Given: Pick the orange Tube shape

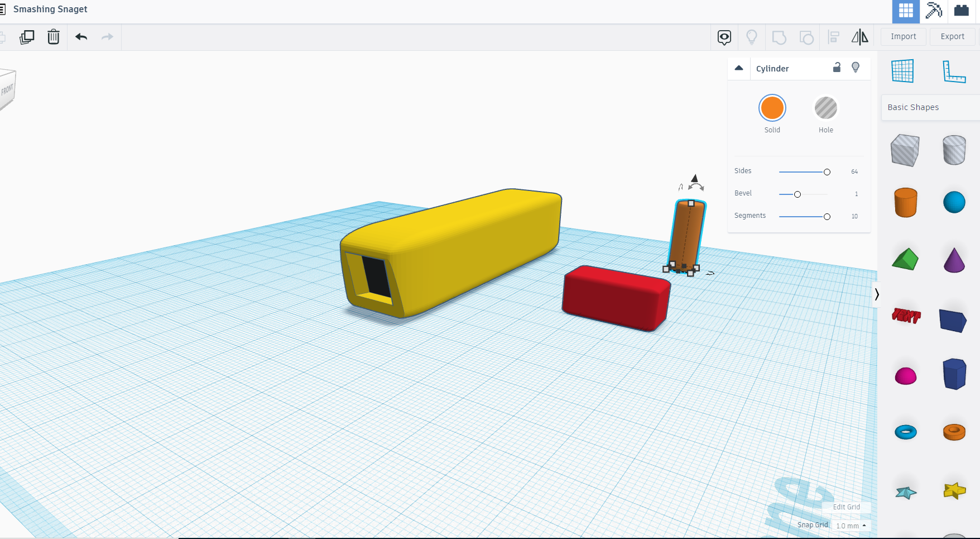Looking at the screenshot, I should click(954, 432).
